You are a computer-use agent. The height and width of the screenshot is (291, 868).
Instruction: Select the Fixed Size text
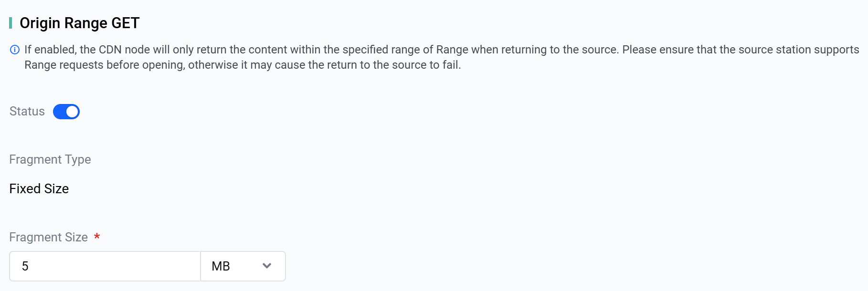39,189
